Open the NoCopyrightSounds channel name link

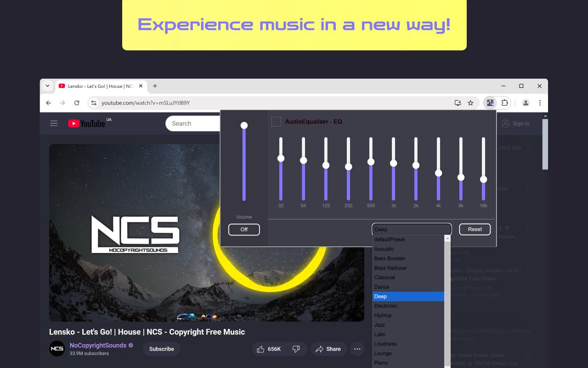coord(98,345)
